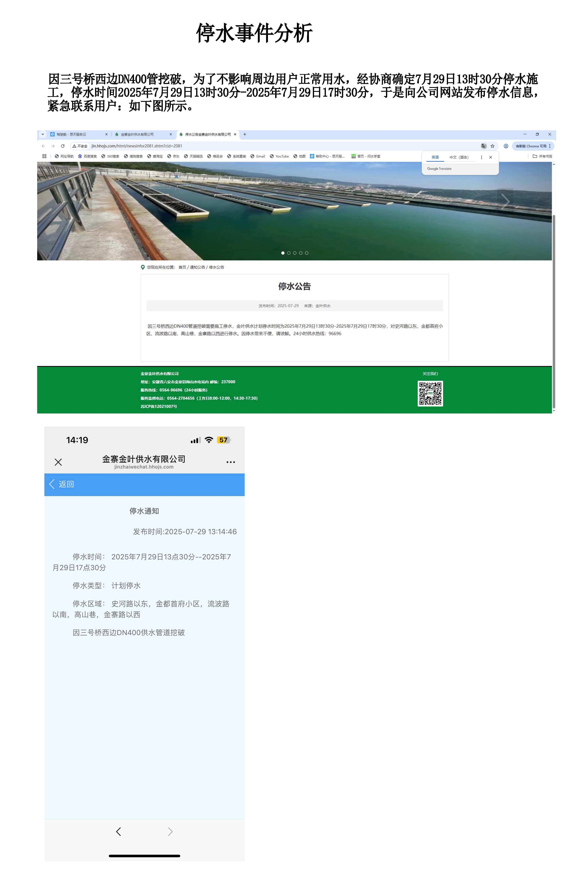Open the tab search dropdown arrow in Chrome
Viewport: 588px width, 872px height.
(x=43, y=134)
